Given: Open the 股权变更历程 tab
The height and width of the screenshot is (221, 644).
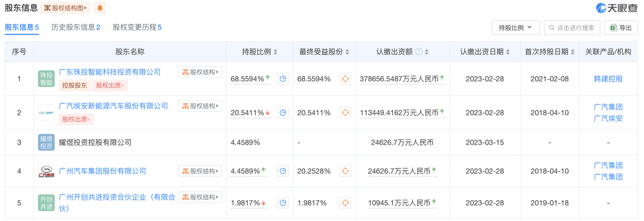Looking at the screenshot, I should (137, 27).
